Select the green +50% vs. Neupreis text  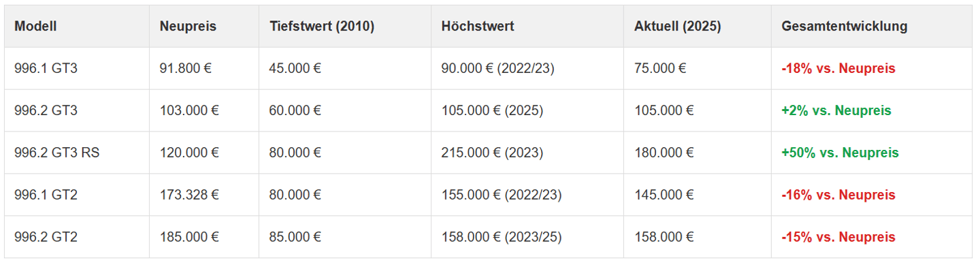(x=840, y=153)
